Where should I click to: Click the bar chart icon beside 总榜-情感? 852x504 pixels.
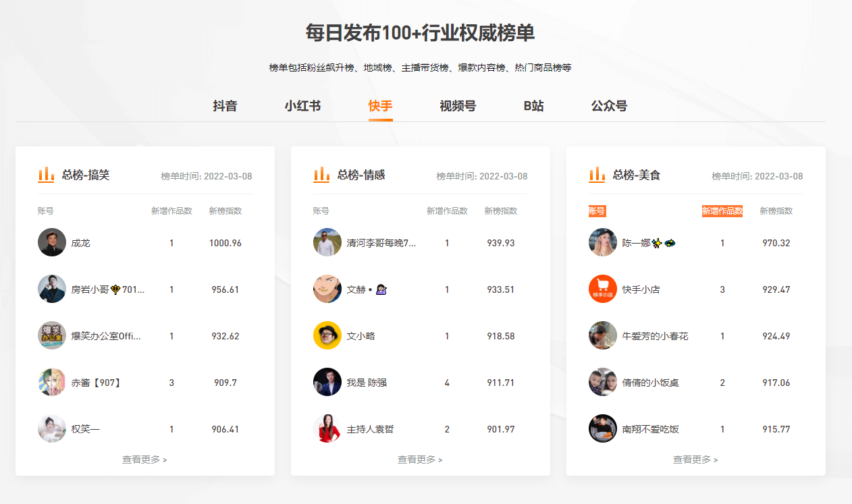tap(321, 175)
